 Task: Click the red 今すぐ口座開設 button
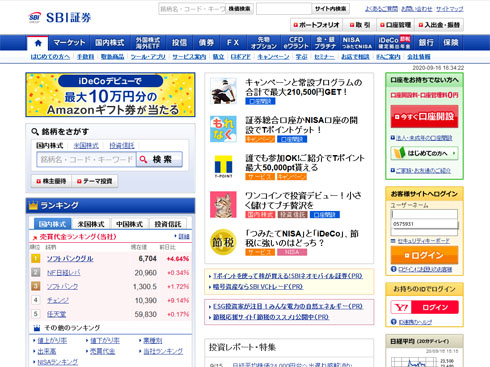pyautogui.click(x=424, y=117)
